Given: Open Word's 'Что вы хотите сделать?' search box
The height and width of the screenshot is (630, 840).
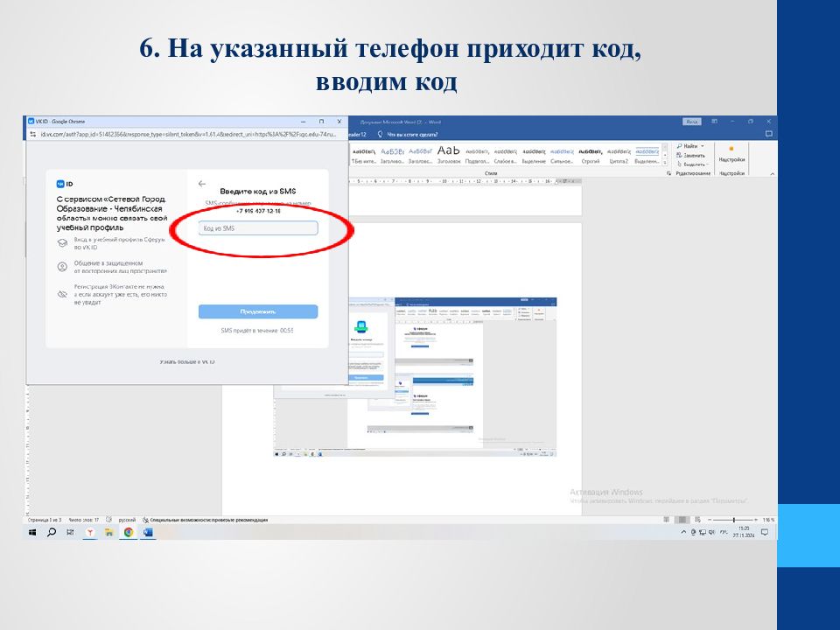Looking at the screenshot, I should coord(412,135).
